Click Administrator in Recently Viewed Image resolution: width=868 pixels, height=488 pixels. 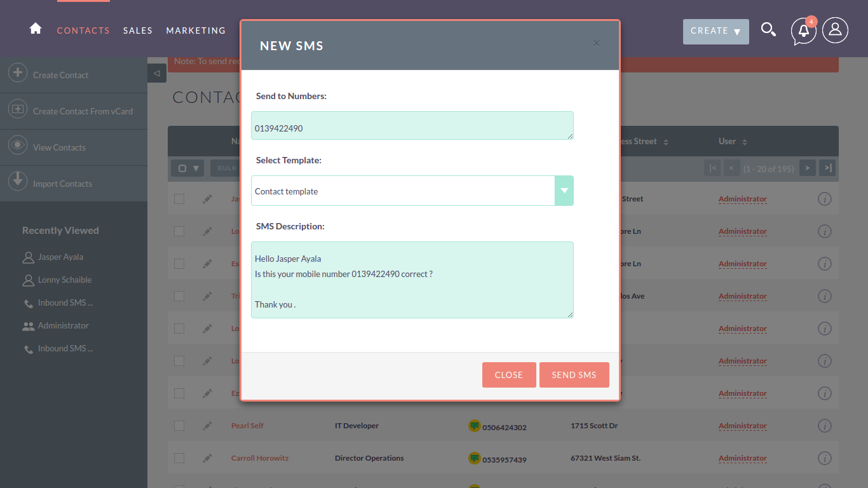63,325
